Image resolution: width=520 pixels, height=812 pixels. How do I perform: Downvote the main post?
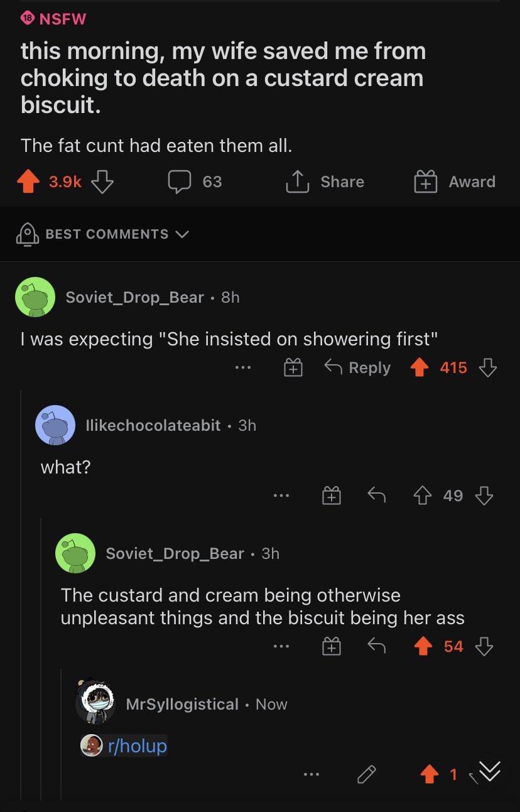[102, 182]
